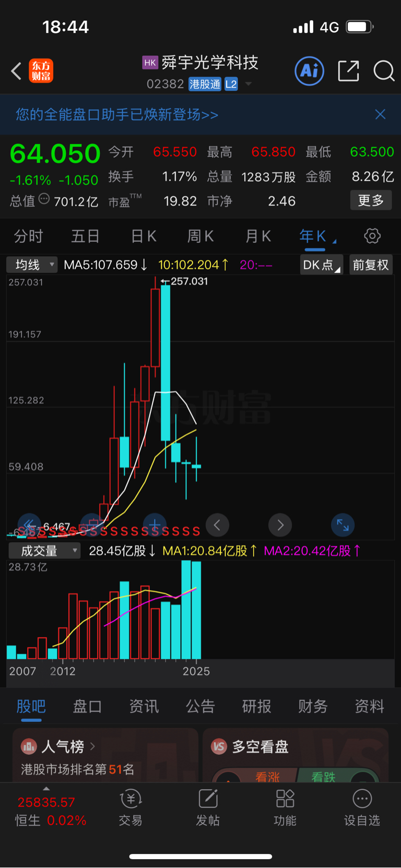401x868 pixels.
Task: Open the 资料 tab
Action: (x=370, y=706)
